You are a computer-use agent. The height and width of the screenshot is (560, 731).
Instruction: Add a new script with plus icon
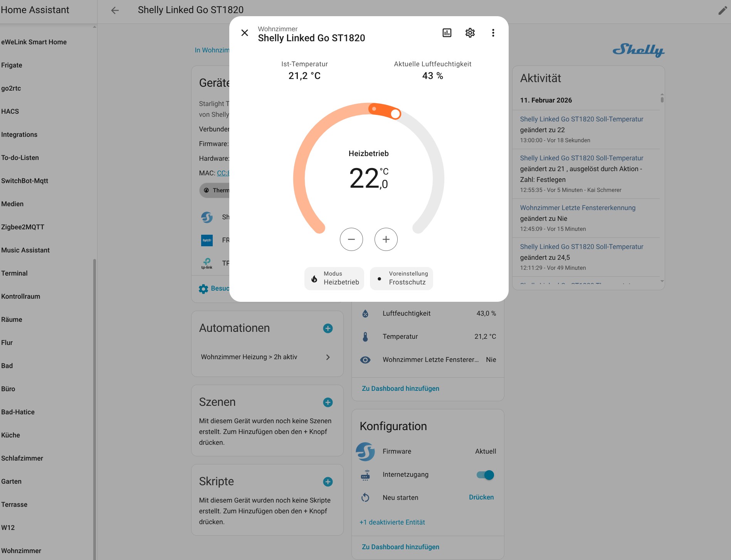pos(328,482)
